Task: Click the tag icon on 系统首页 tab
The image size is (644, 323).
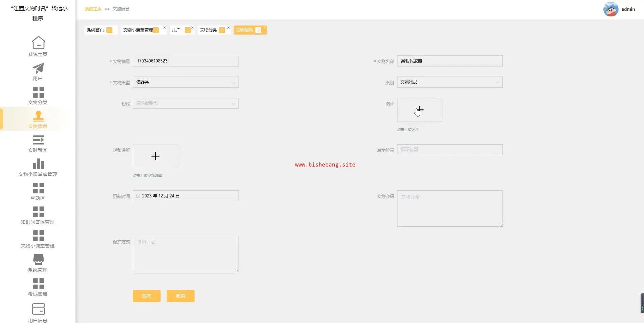Action: 109,30
